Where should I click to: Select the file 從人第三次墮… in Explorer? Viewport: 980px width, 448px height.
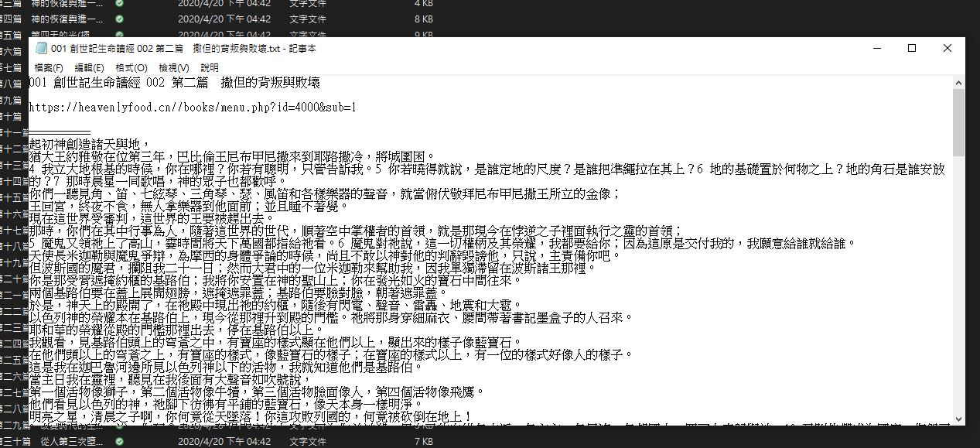pos(70,441)
